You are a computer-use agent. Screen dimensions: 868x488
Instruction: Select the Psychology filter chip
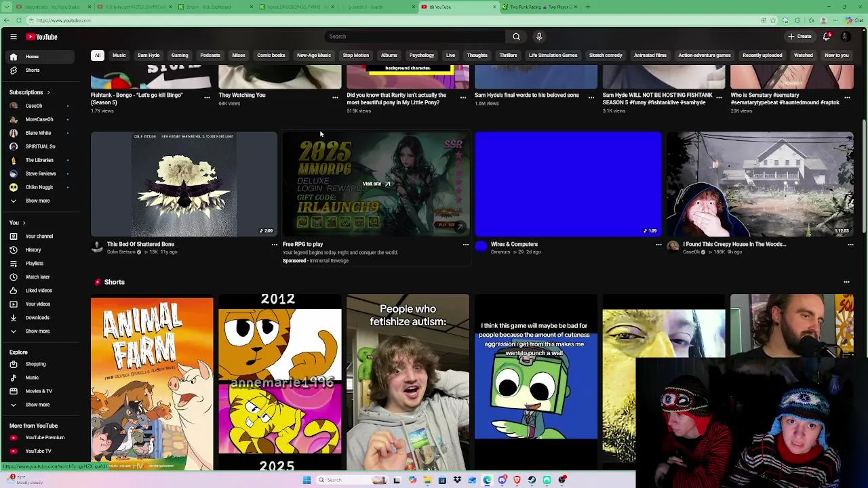[422, 56]
